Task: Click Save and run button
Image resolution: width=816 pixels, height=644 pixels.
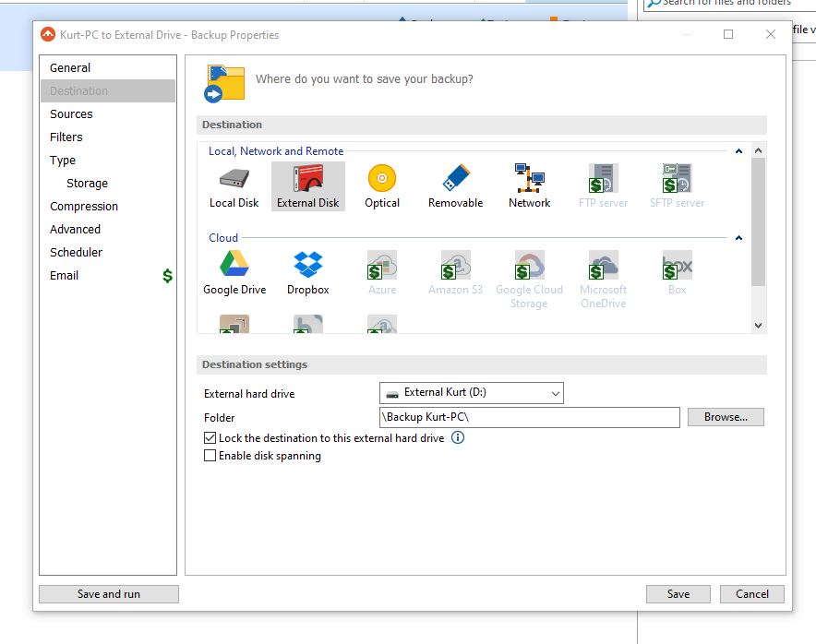Action: (x=109, y=594)
